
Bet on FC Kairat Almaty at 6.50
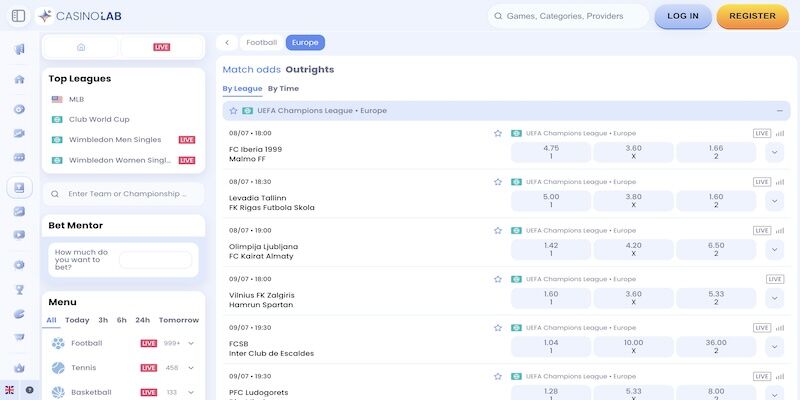click(x=716, y=249)
